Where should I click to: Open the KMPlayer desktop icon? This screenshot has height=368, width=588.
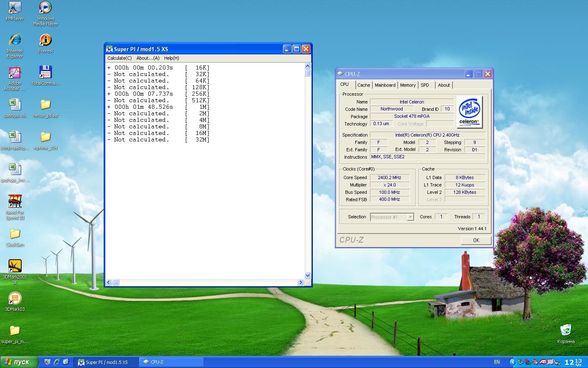pos(15,11)
